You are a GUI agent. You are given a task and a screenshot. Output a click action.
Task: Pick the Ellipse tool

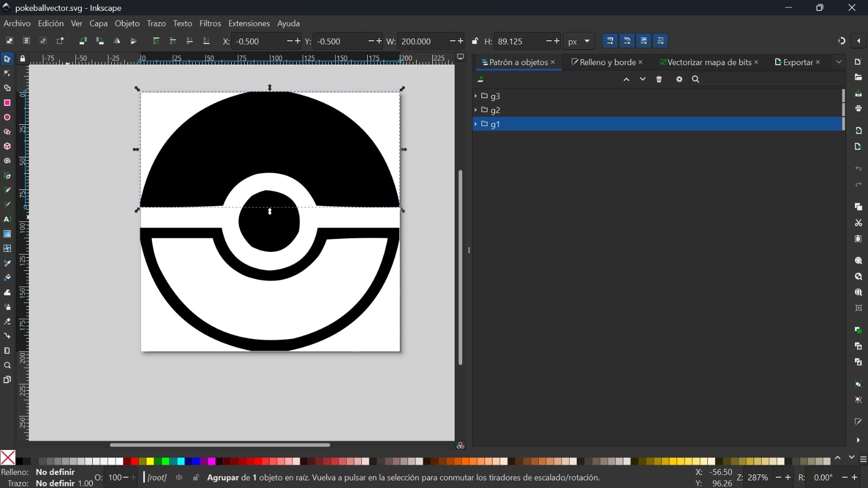pyautogui.click(x=7, y=117)
